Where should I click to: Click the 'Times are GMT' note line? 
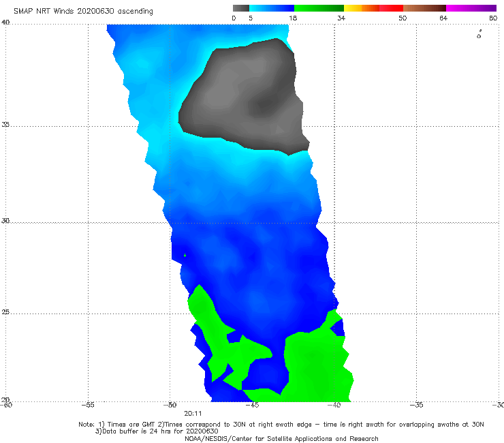coord(281,425)
